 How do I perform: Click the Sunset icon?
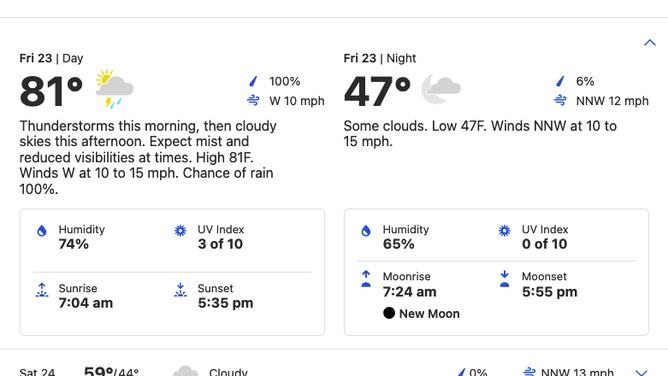[x=180, y=290]
